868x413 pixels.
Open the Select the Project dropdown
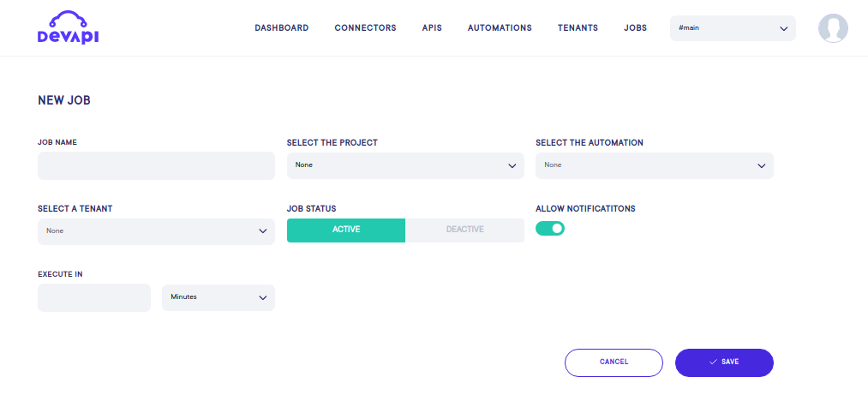click(405, 165)
